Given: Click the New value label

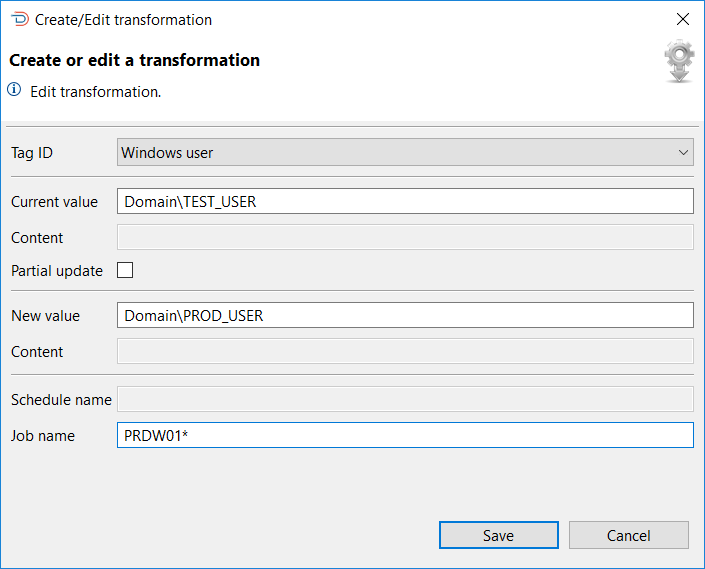Looking at the screenshot, I should click(45, 316).
